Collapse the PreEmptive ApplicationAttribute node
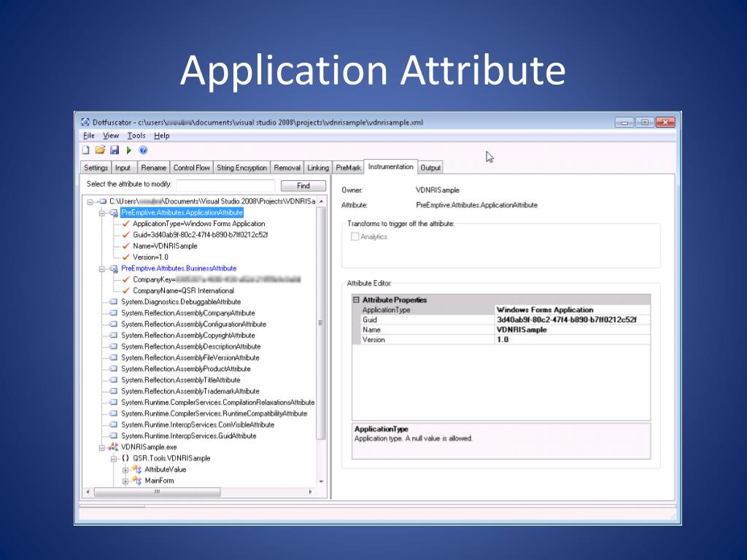The image size is (747, 560). [101, 213]
